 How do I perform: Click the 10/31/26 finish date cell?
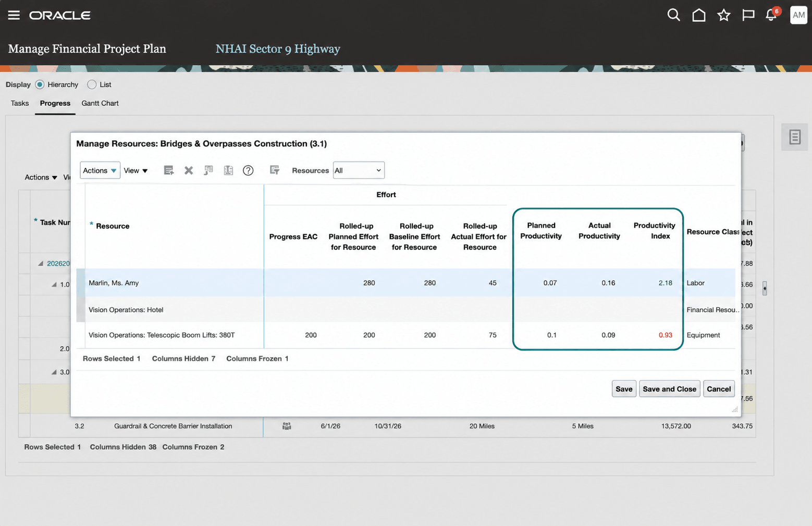[x=388, y=426]
